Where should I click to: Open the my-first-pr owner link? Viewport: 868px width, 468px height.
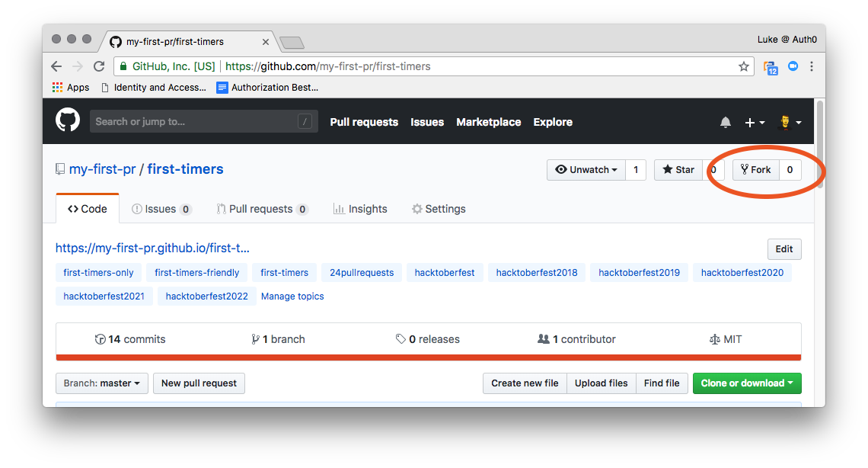tap(103, 169)
